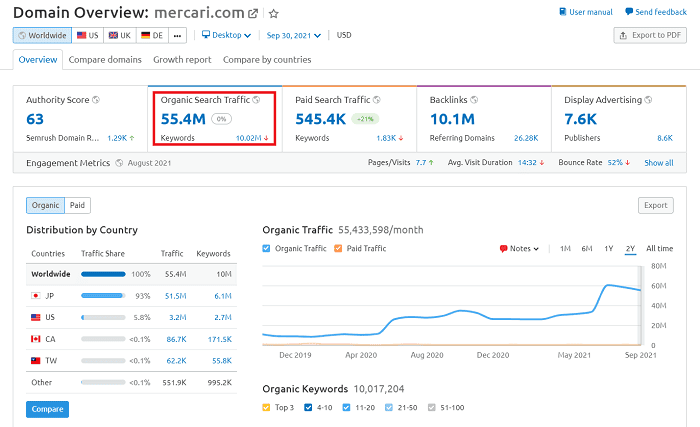700x427 pixels.
Task: Toggle the 11-20 keywords checkbox
Action: coord(346,407)
